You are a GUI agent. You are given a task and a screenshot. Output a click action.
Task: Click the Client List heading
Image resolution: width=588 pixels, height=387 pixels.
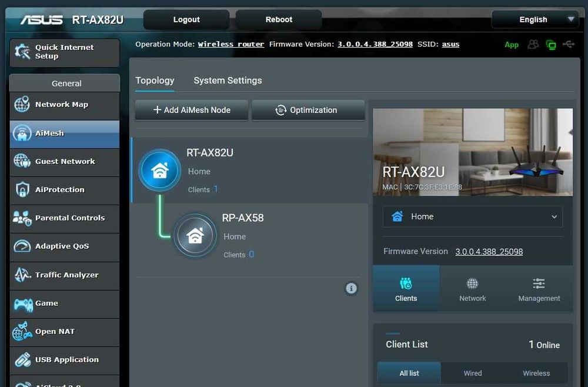[406, 344]
